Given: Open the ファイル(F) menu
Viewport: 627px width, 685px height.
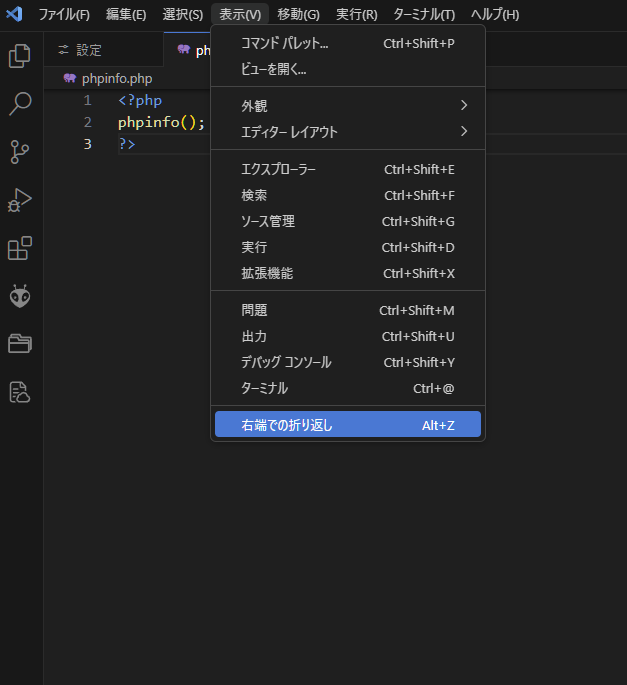Looking at the screenshot, I should [64, 14].
